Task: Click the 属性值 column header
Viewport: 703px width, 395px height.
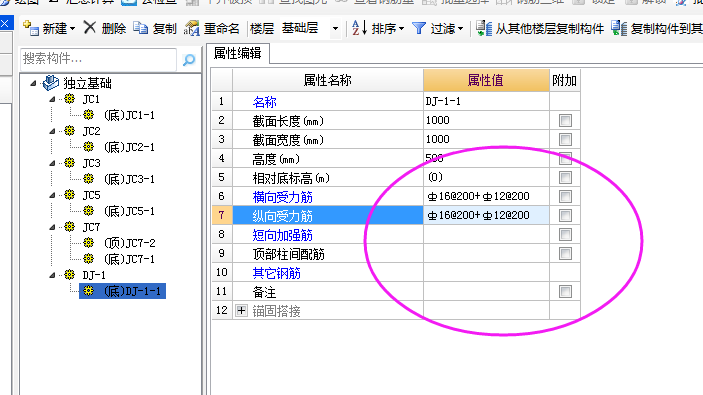Action: click(486, 81)
